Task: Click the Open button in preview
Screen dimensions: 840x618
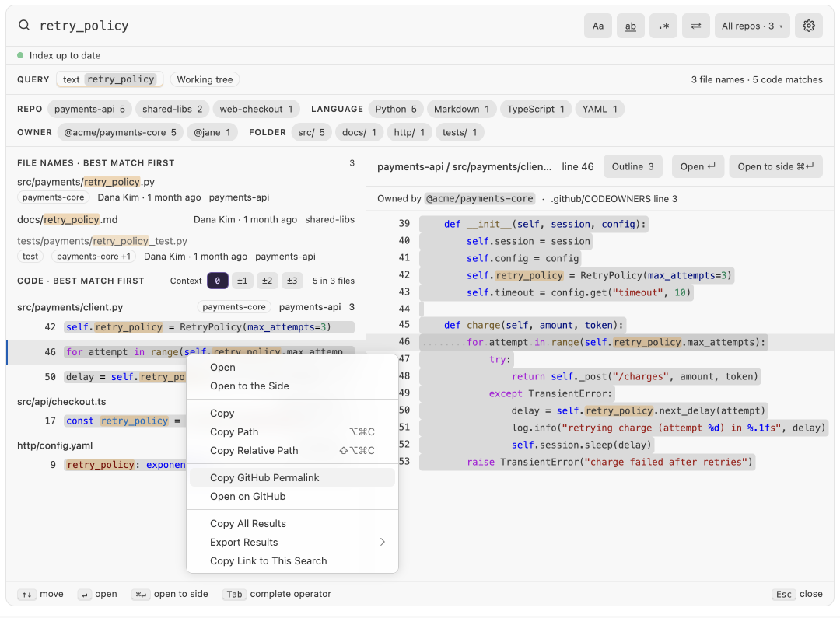Action: tap(698, 166)
